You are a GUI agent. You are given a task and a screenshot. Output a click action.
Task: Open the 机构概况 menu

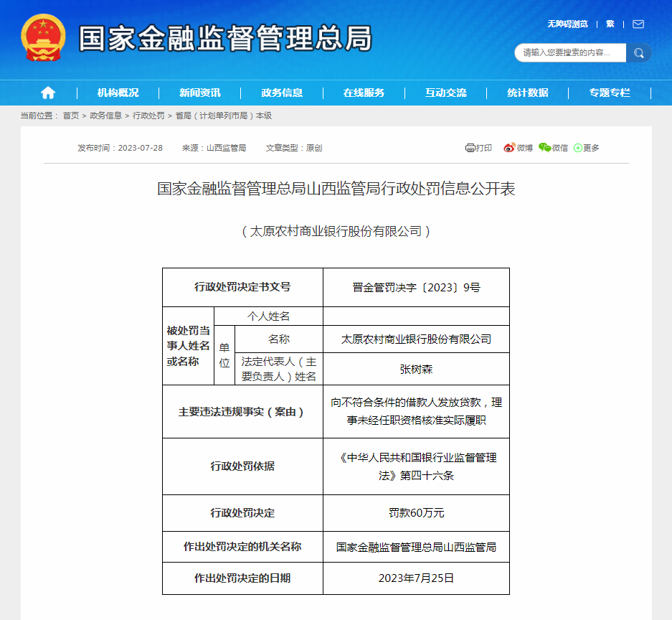(118, 93)
